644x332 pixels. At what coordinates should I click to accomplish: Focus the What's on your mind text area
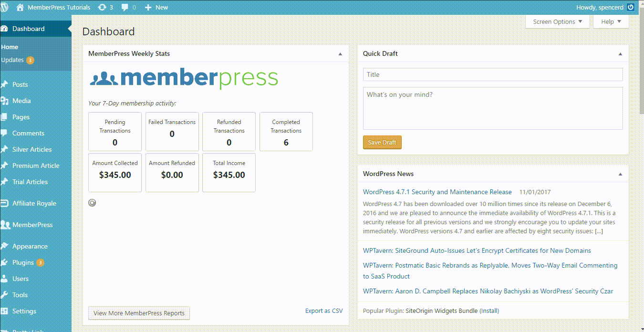point(493,108)
